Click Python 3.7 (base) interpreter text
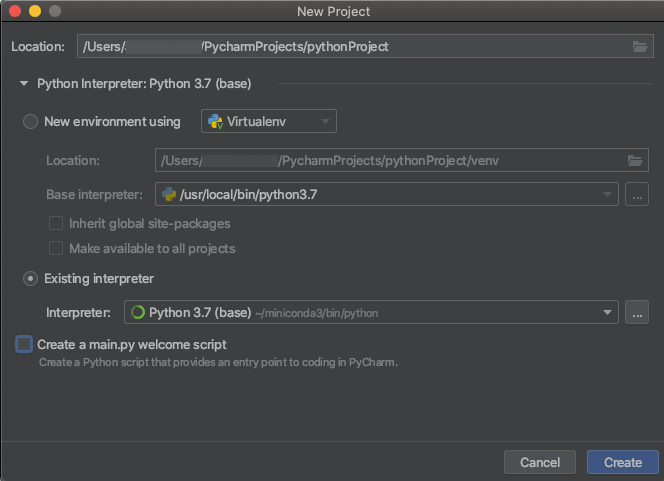Screen dimensions: 664x481 click(x=200, y=312)
